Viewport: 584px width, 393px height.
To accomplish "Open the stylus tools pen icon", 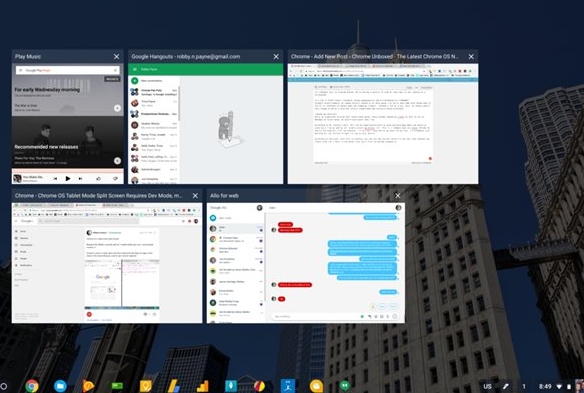I will 506,386.
